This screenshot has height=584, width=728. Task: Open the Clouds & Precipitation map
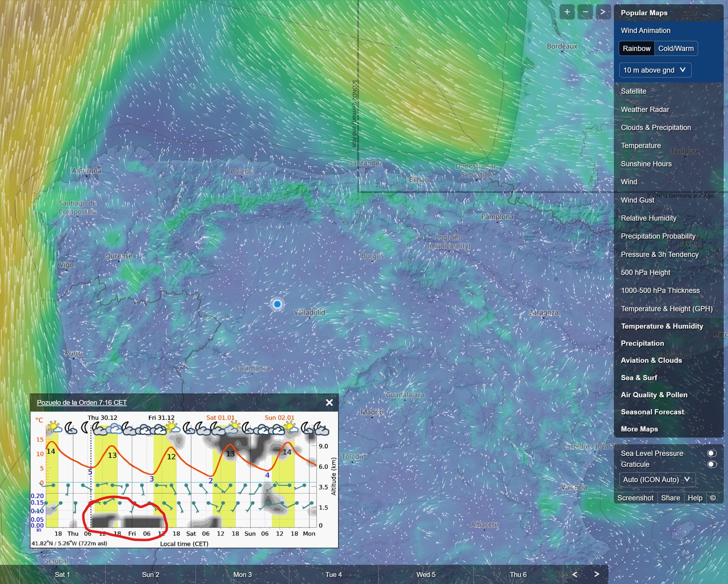click(656, 128)
